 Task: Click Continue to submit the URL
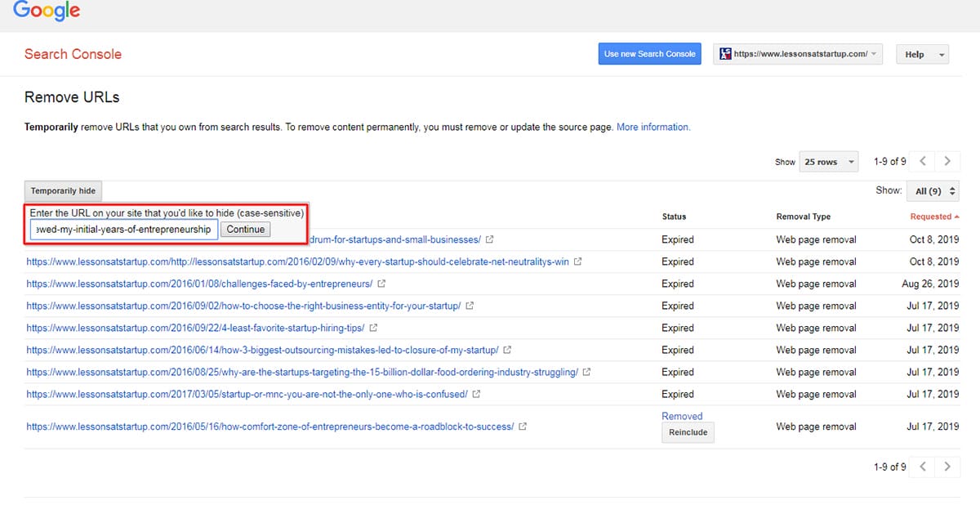click(246, 230)
